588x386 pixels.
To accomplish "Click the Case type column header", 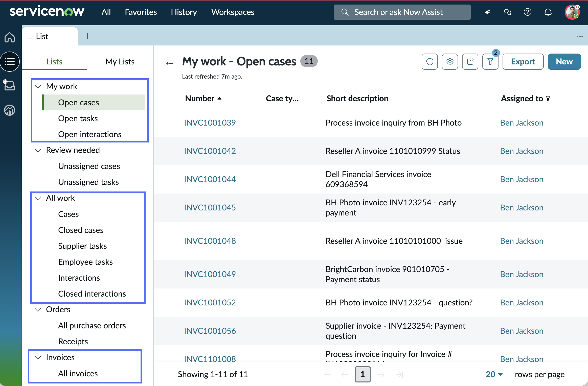I will pos(282,99).
